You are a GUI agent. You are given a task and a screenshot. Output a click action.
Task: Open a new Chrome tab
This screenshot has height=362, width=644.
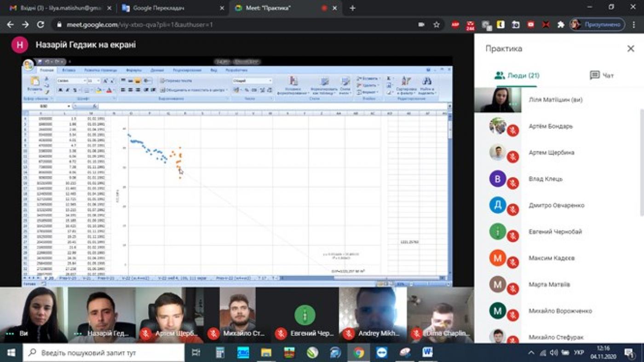352,8
